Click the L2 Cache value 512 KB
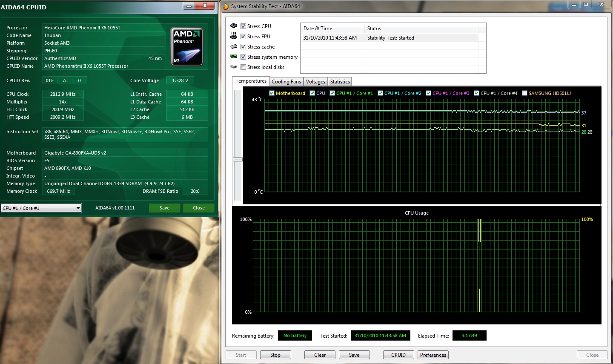This screenshot has width=613, height=364. (187, 109)
